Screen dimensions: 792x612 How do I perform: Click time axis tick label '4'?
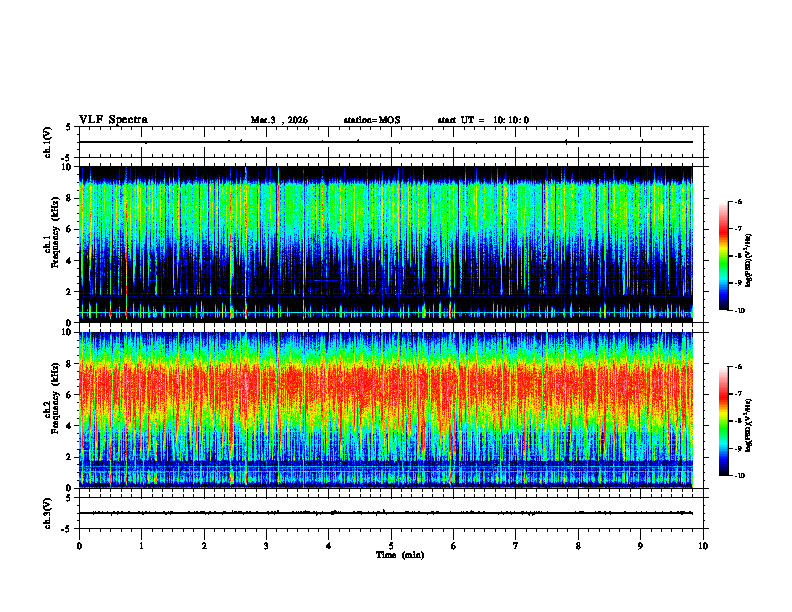329,546
